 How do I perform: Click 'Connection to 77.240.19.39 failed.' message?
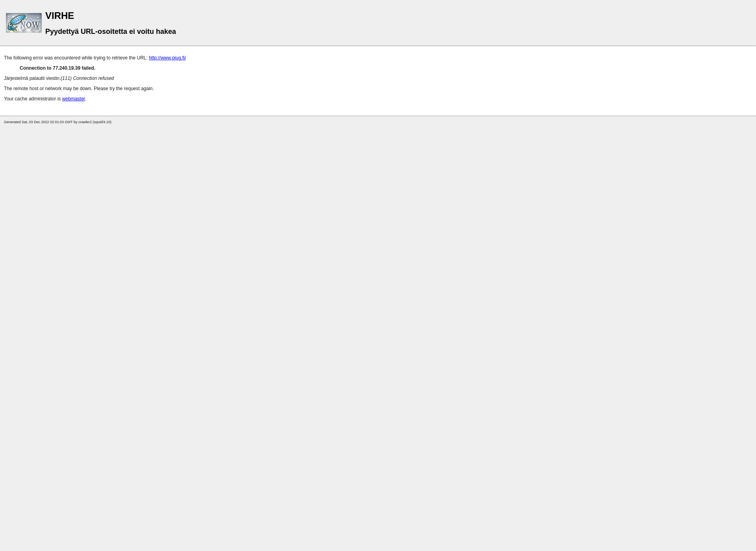click(57, 68)
